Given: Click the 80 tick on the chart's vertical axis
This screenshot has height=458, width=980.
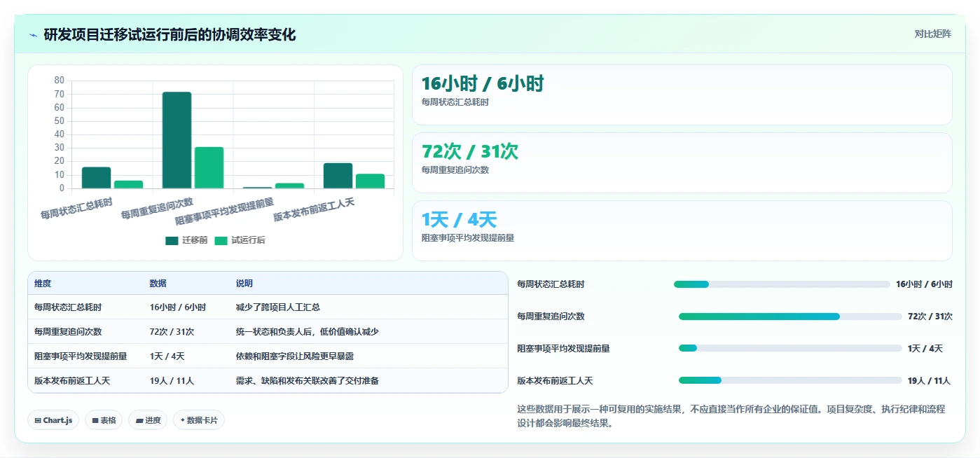Looking at the screenshot, I should pos(59,81).
